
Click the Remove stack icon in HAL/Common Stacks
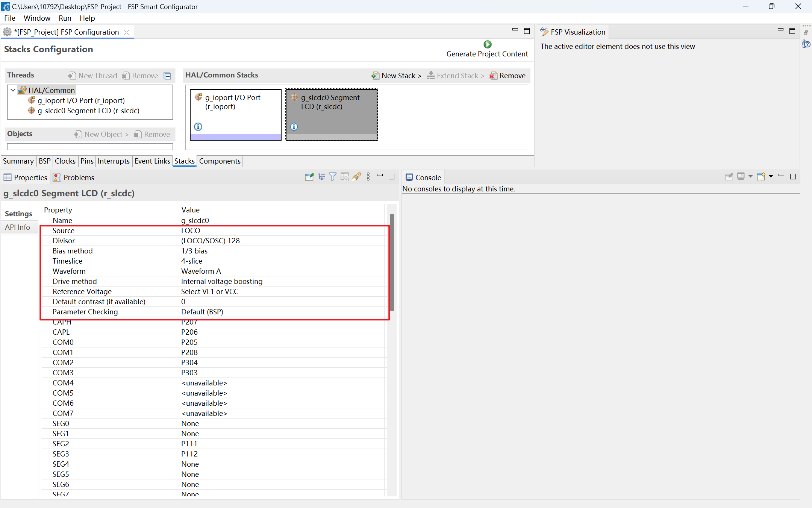click(493, 76)
